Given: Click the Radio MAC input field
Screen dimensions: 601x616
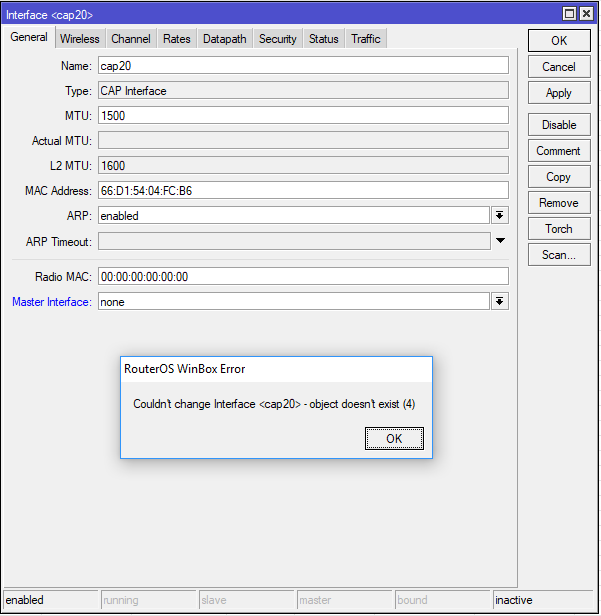Looking at the screenshot, I should [303, 277].
